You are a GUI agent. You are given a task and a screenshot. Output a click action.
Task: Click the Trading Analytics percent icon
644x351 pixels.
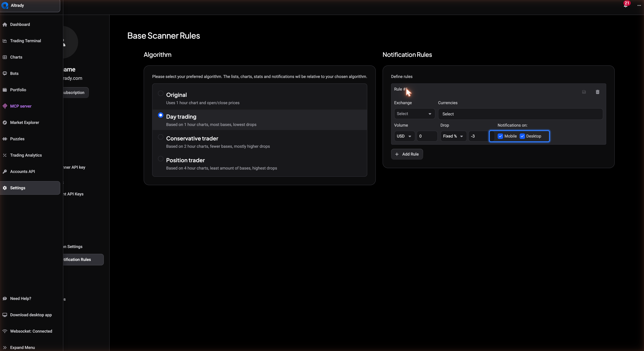[5, 155]
